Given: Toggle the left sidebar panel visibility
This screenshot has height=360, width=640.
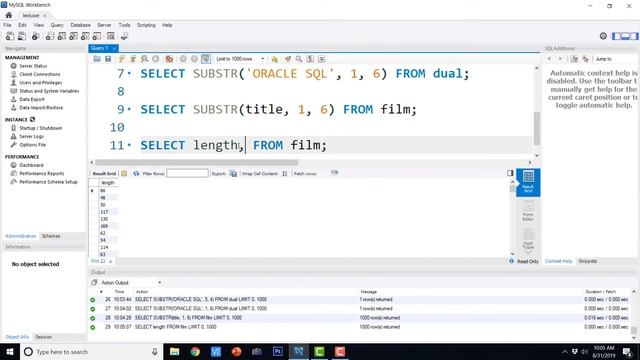Looking at the screenshot, I should coord(616,36).
